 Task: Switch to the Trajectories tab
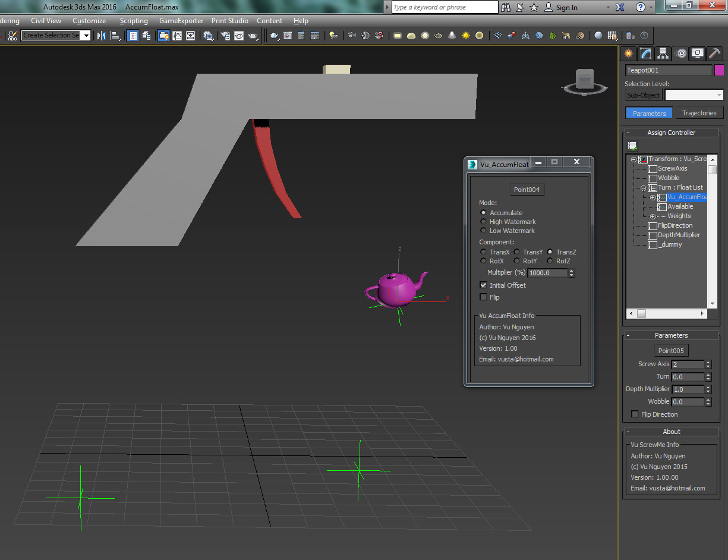[699, 112]
